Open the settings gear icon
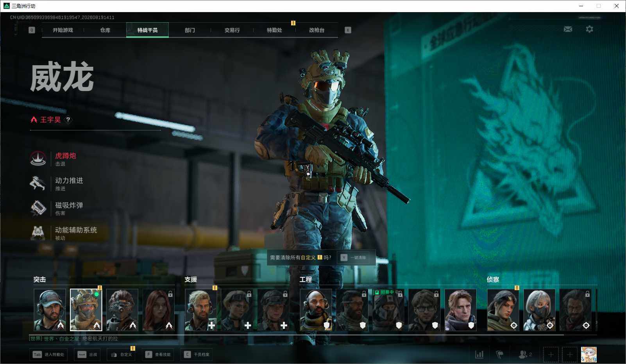Image resolution: width=626 pixels, height=364 pixels. pos(589,29)
